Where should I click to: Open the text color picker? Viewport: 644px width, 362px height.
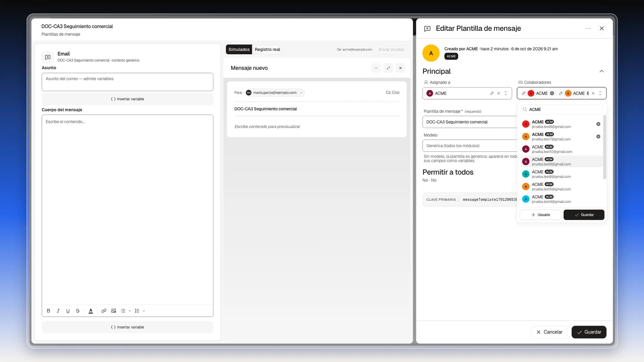pyautogui.click(x=91, y=311)
